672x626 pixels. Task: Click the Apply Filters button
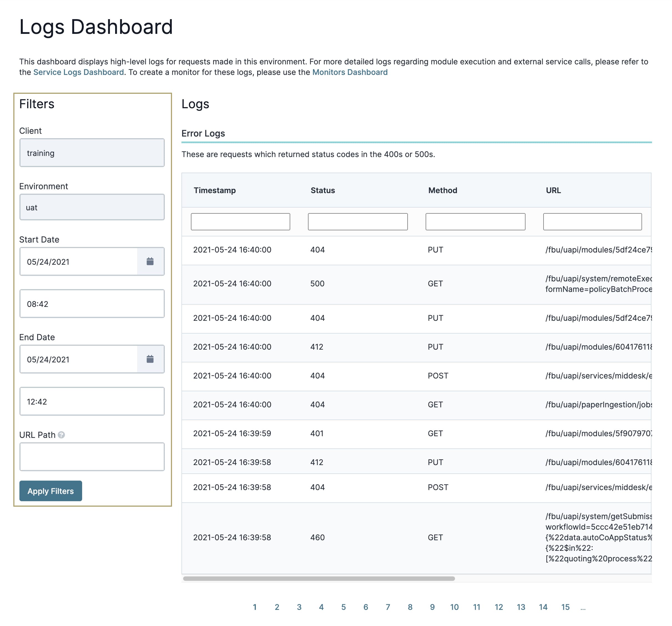(51, 491)
